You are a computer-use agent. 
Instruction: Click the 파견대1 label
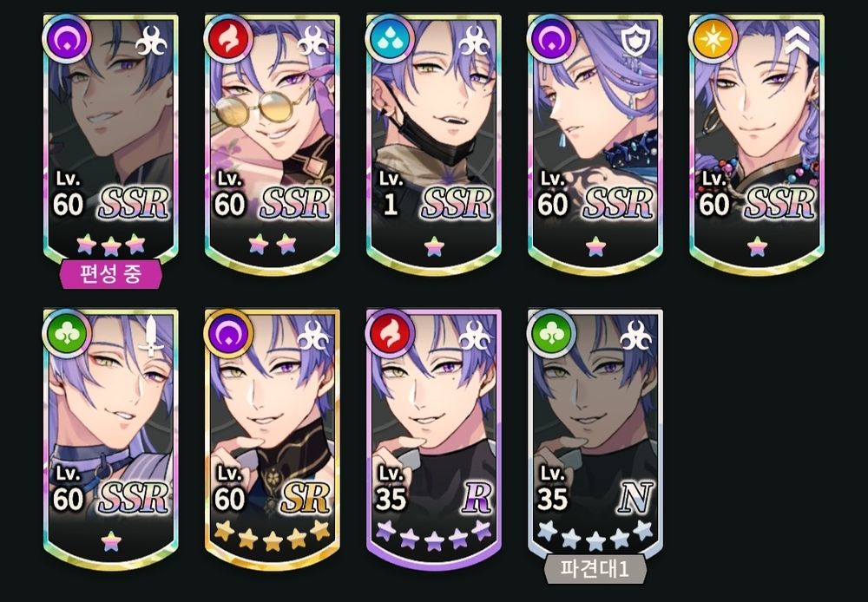[x=595, y=569]
